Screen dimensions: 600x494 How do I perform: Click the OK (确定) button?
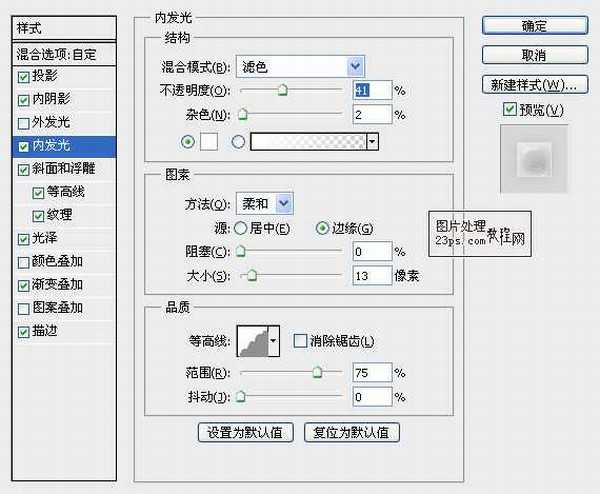(534, 26)
